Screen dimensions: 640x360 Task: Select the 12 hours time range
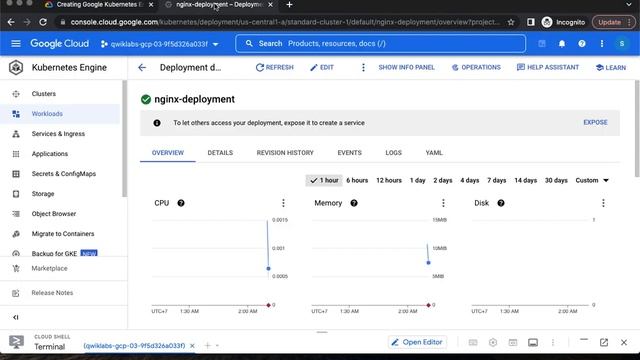pyautogui.click(x=389, y=180)
